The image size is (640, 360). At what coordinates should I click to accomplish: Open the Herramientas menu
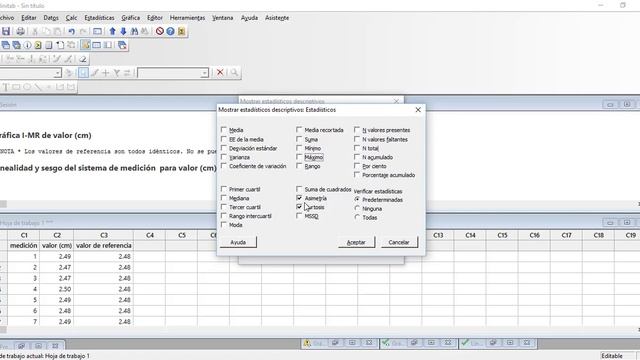tap(187, 18)
